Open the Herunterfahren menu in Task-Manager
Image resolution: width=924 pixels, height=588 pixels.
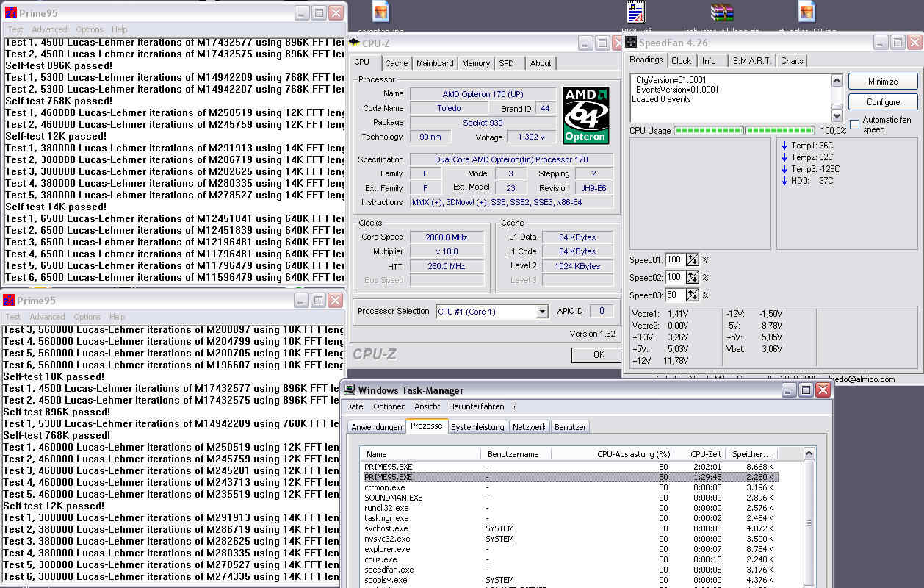(x=477, y=406)
